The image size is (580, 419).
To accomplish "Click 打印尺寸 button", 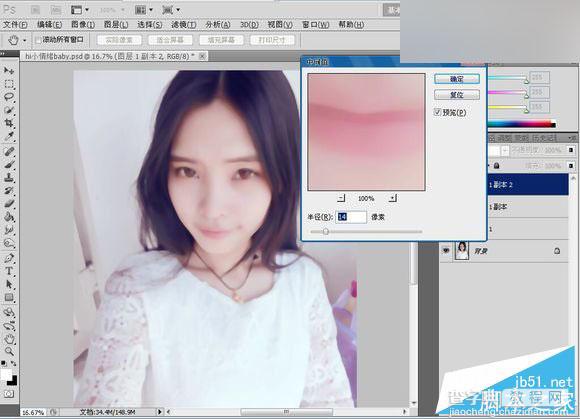I will (272, 40).
